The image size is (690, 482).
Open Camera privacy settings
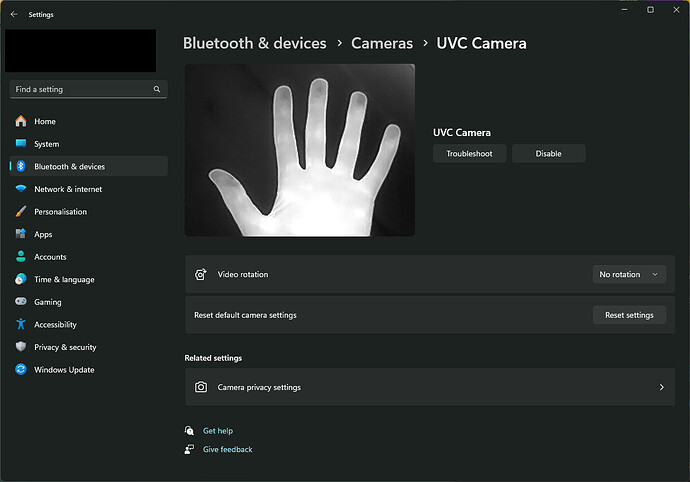coord(430,387)
